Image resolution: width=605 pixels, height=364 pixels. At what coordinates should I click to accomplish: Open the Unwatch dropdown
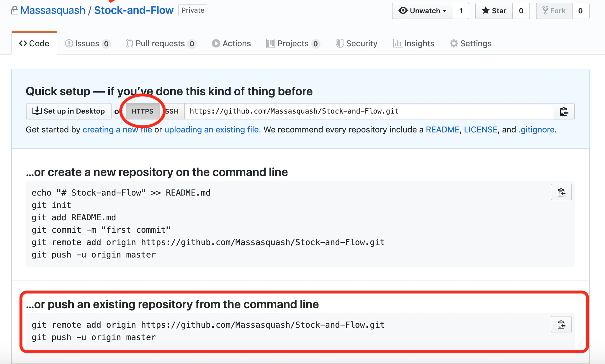point(422,11)
